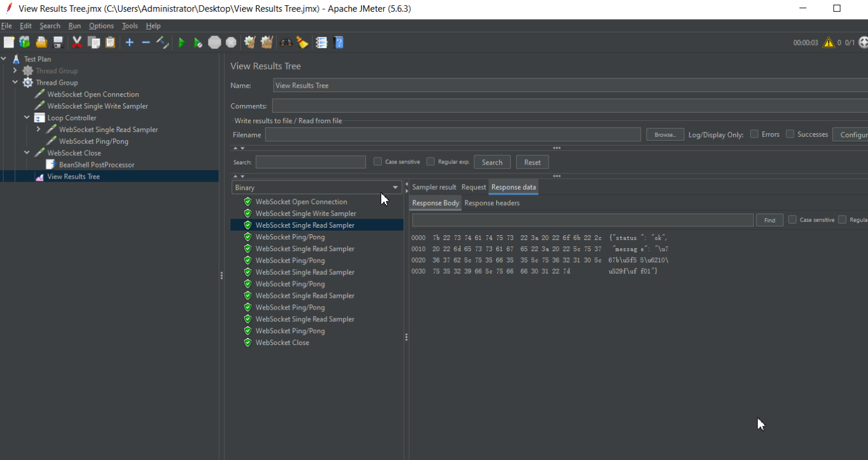The image size is (868, 460).
Task: Open the Tools menu
Action: (x=130, y=26)
